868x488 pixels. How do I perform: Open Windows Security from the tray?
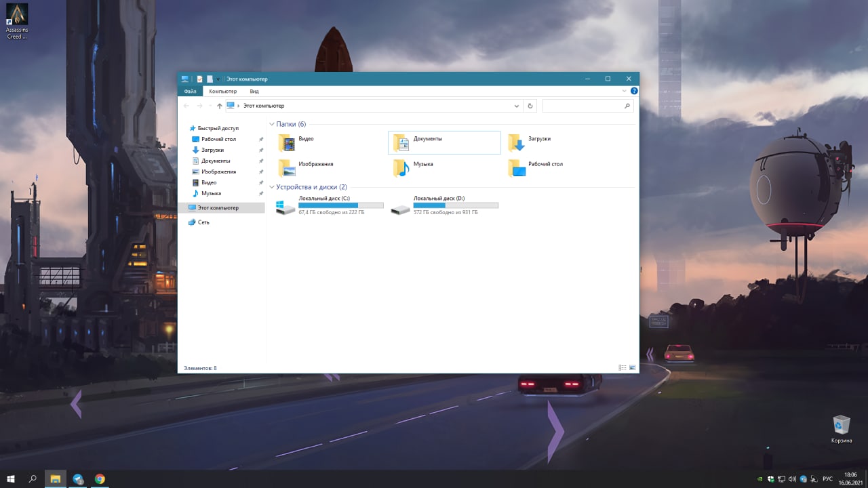770,479
